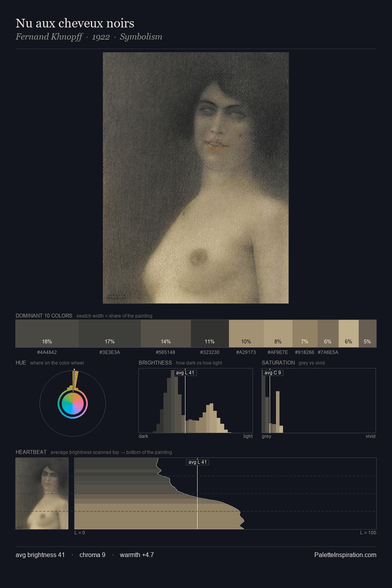Click the hue color wheel
Screen dimensions: 392x588
click(x=73, y=403)
